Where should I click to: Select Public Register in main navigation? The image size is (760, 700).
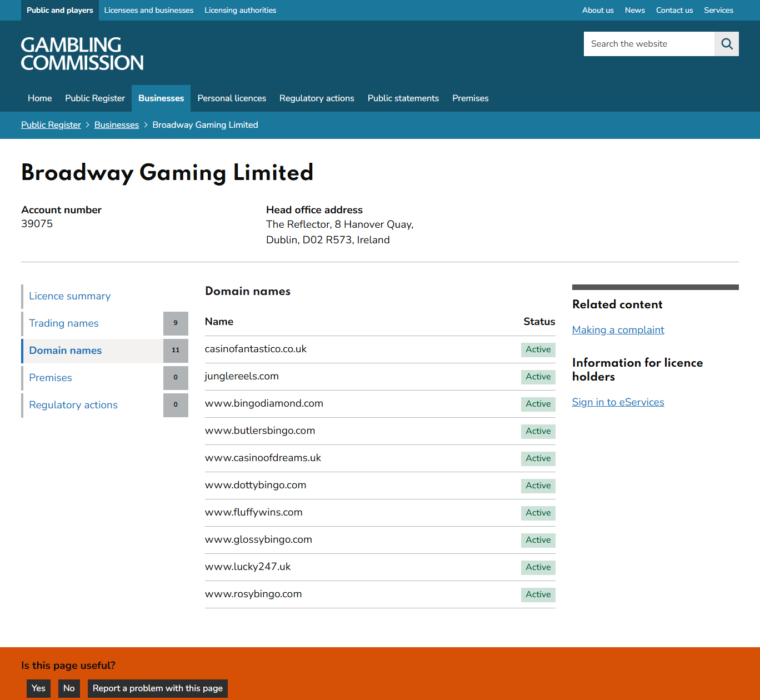pos(95,98)
